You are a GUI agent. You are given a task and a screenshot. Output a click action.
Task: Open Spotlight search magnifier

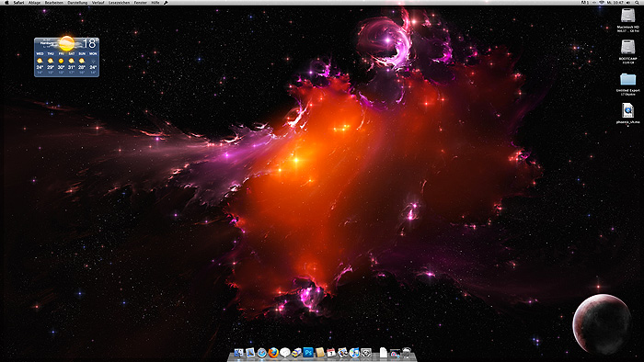pos(637,3)
